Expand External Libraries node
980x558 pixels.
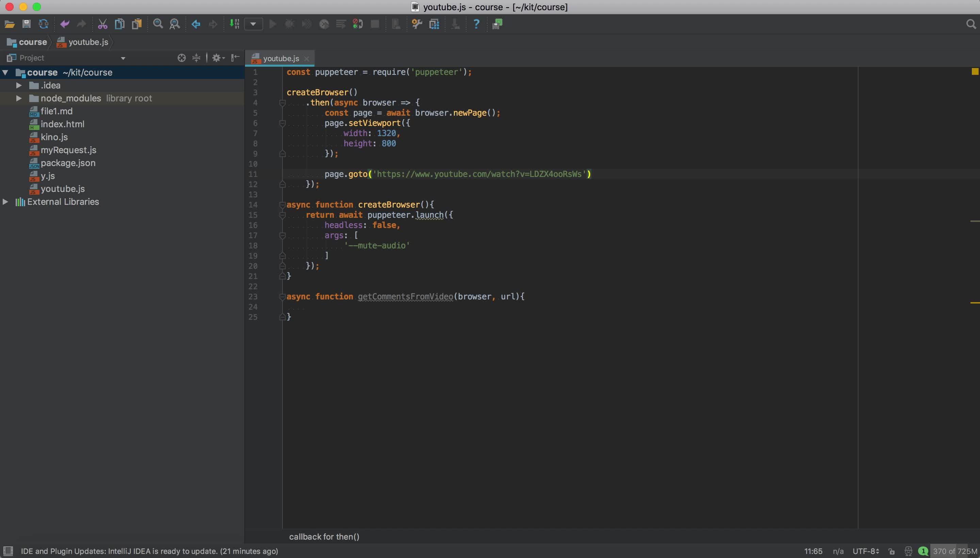(x=5, y=201)
